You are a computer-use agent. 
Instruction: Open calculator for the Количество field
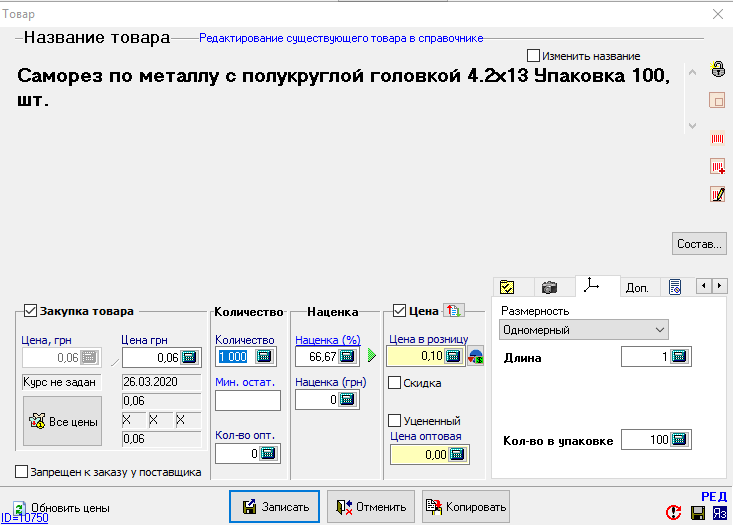coord(264,357)
